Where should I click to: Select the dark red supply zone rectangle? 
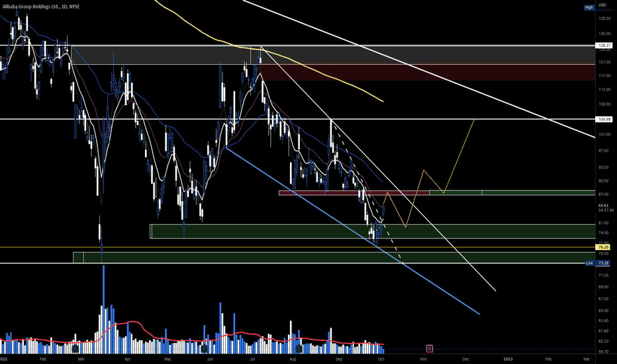click(428, 72)
